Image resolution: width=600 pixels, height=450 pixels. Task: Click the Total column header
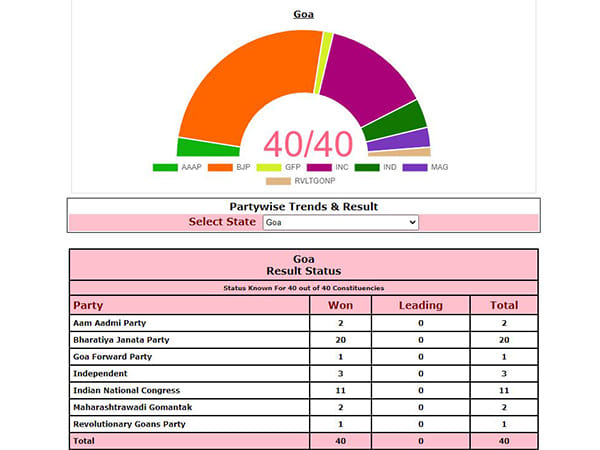(x=504, y=305)
